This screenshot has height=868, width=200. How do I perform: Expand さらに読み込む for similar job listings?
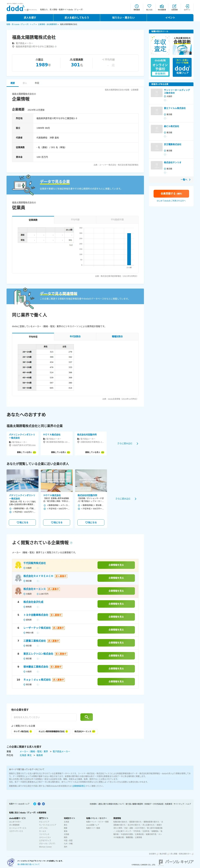click(x=126, y=499)
